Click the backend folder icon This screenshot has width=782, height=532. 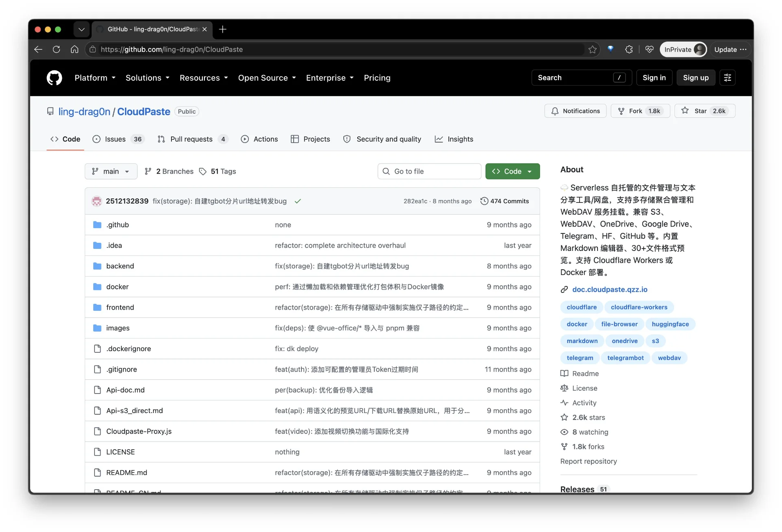coord(97,266)
